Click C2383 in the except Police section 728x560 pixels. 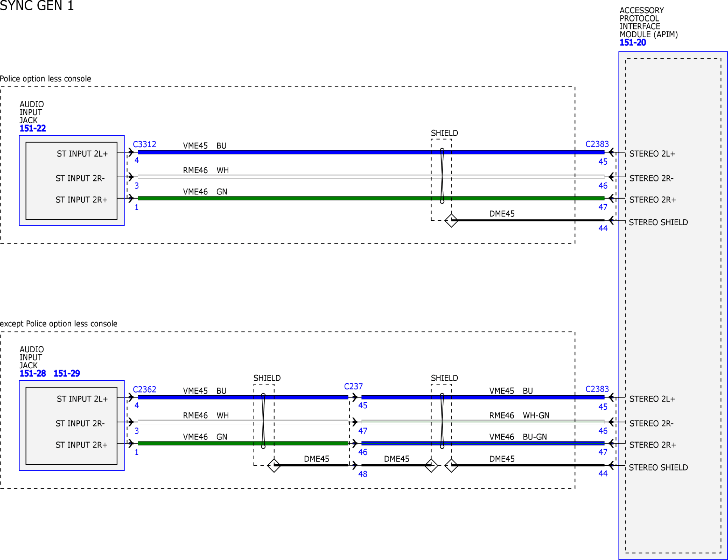pos(597,389)
